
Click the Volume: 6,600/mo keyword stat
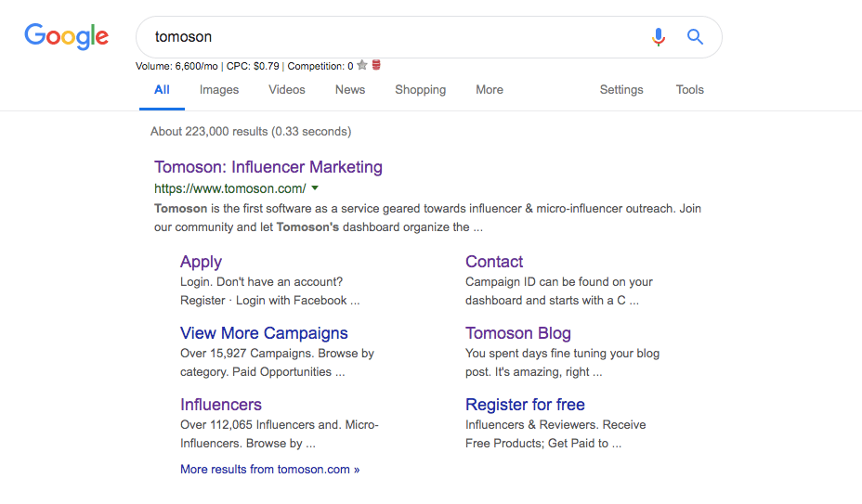176,66
